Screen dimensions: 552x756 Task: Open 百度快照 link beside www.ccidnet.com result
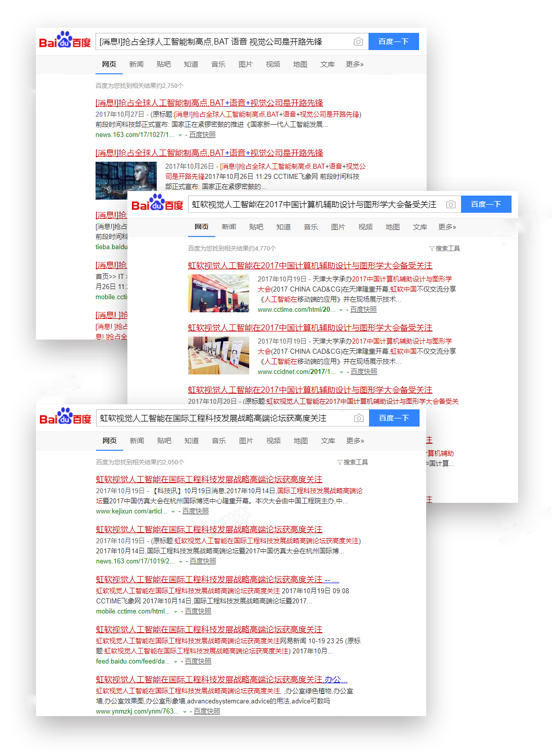(x=364, y=371)
